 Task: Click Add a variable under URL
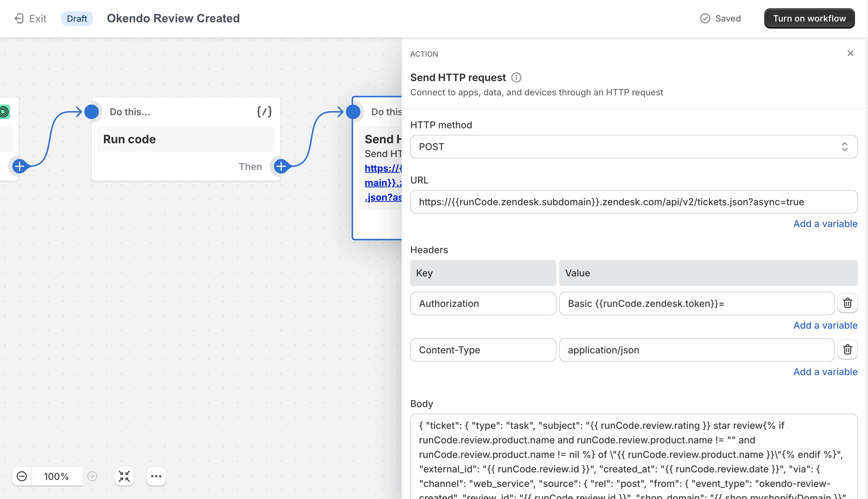825,224
